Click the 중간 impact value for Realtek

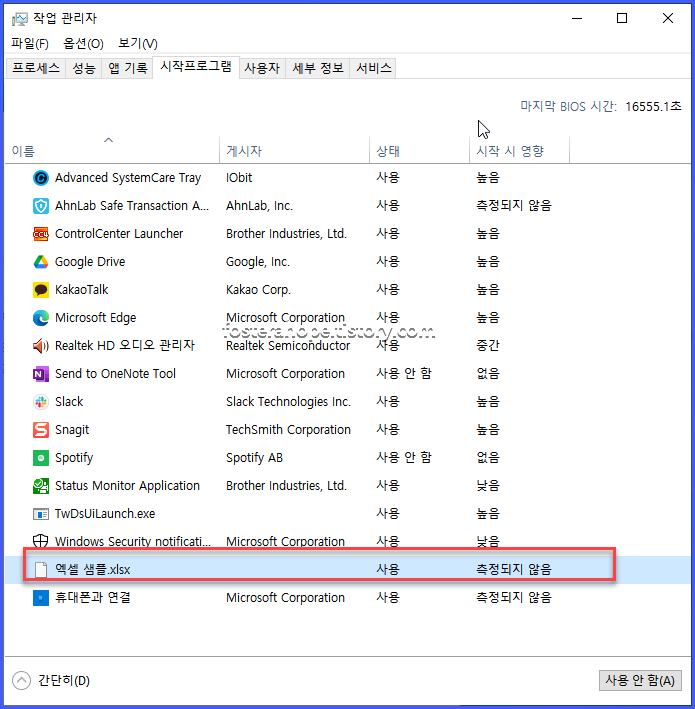487,346
